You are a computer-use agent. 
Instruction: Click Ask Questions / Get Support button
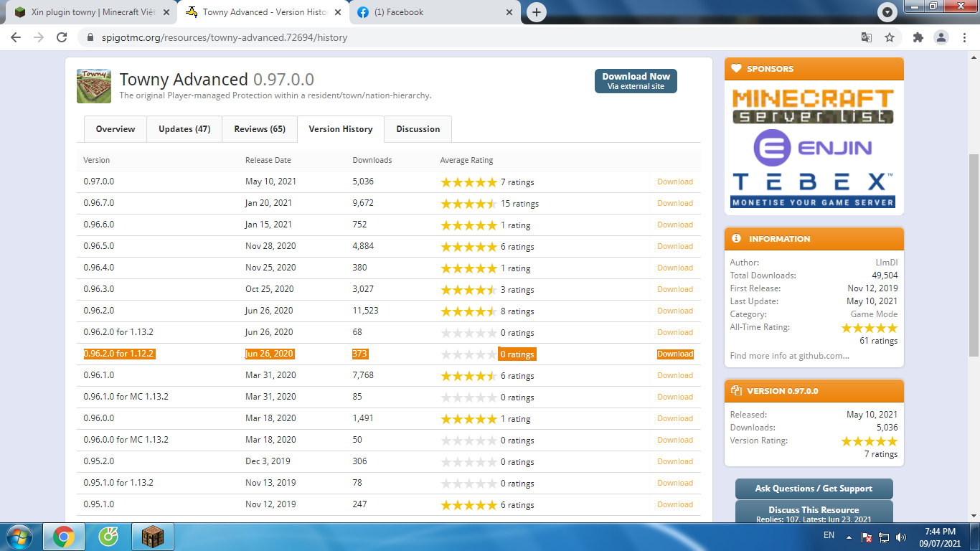(814, 489)
